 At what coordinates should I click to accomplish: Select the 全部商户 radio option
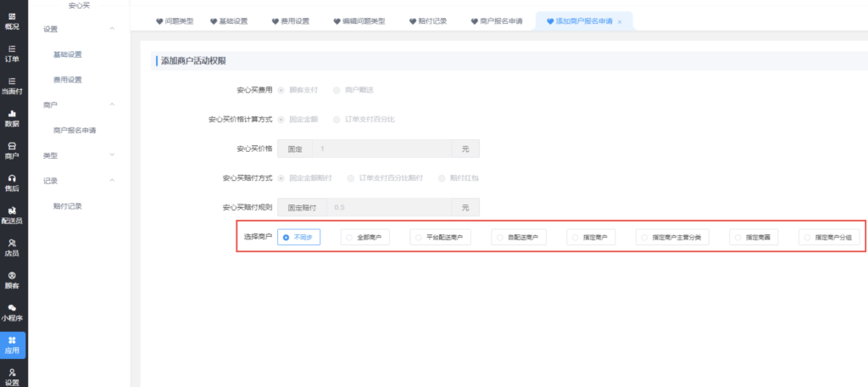365,238
